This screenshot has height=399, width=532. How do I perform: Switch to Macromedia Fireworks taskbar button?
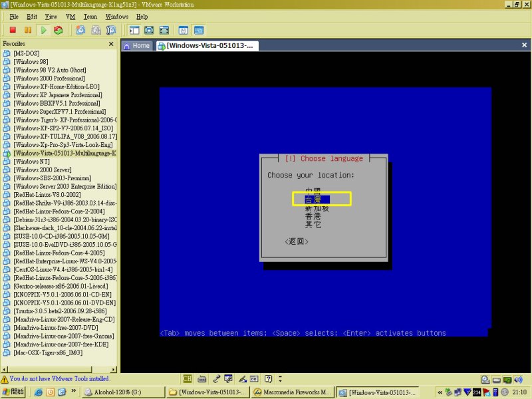click(x=292, y=392)
